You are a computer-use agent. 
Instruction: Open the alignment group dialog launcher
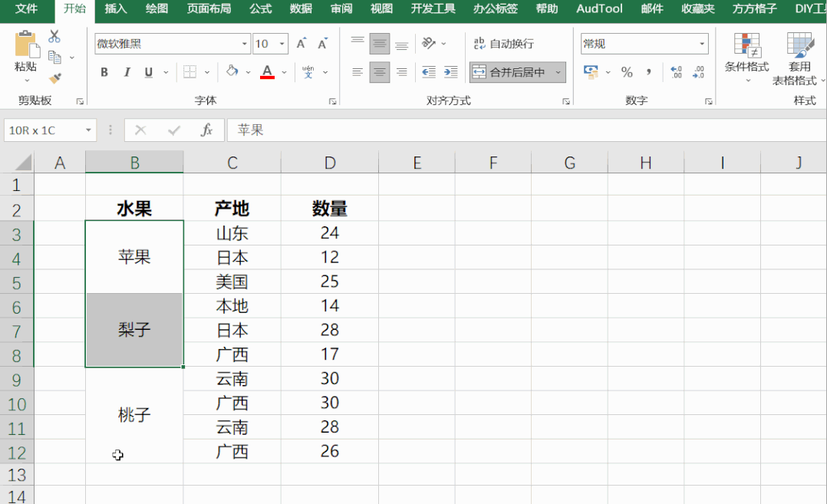point(566,101)
